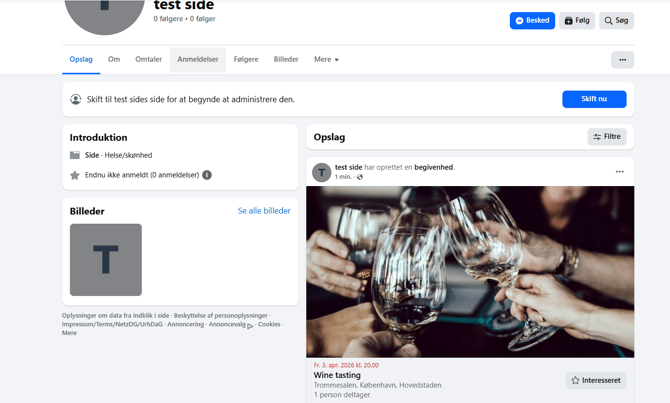670x403 pixels.
Task: Open the T profile photo thumbnail
Action: click(x=106, y=260)
